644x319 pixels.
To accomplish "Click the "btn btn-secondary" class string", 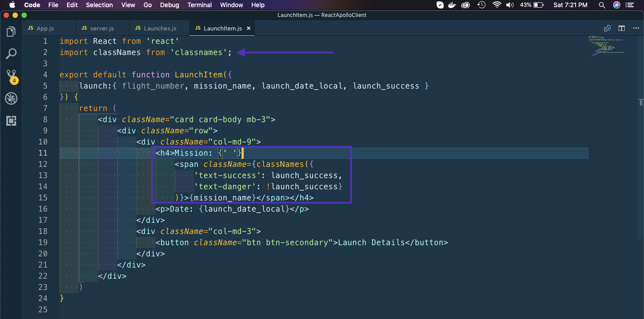I will tap(288, 242).
